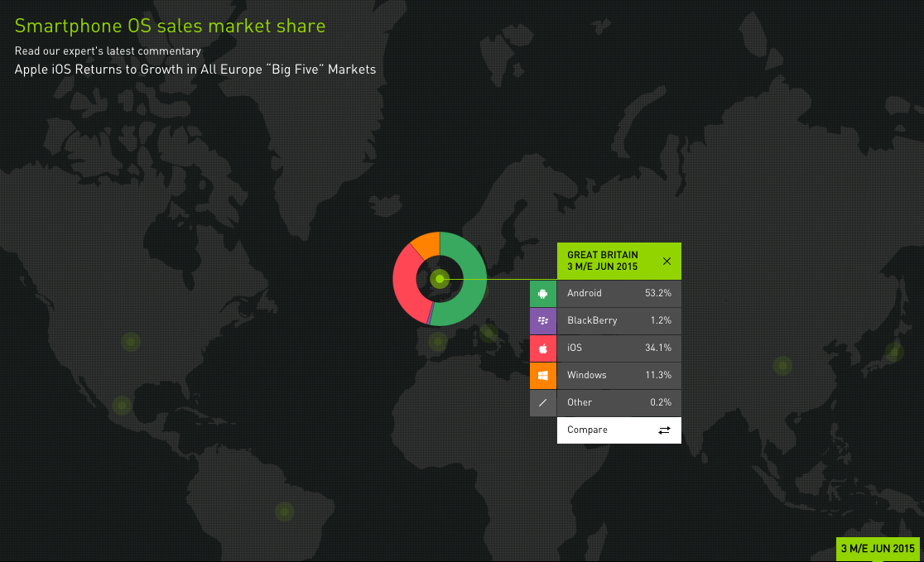924x562 pixels.
Task: Click the orange Windows logo icon
Action: click(543, 375)
